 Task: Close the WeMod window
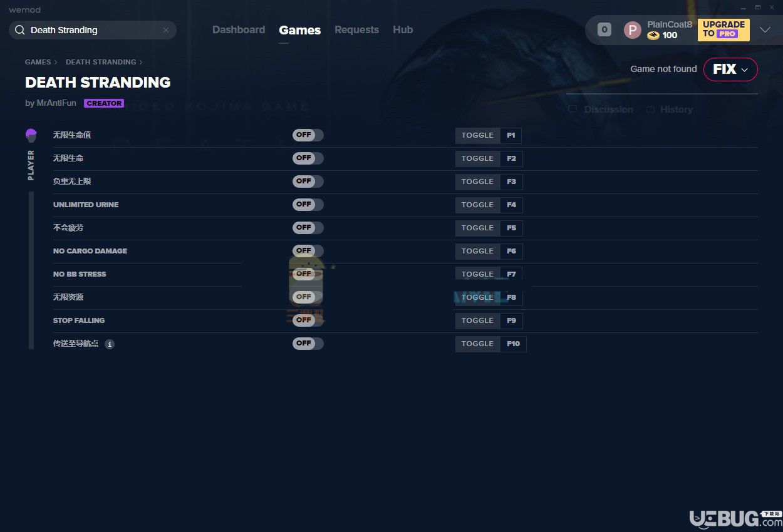coord(772,8)
